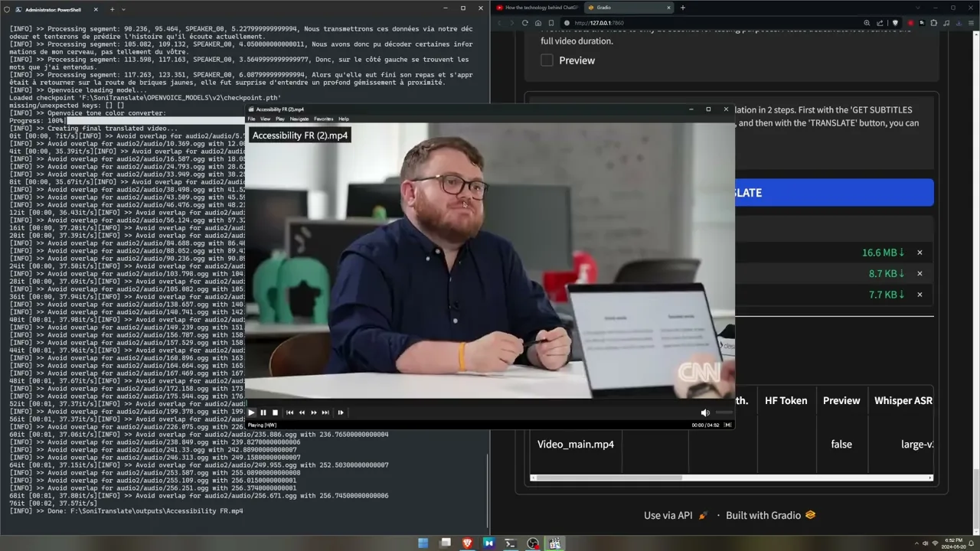Open the taskbar notification bell
The width and height of the screenshot is (980, 551).
[972, 543]
